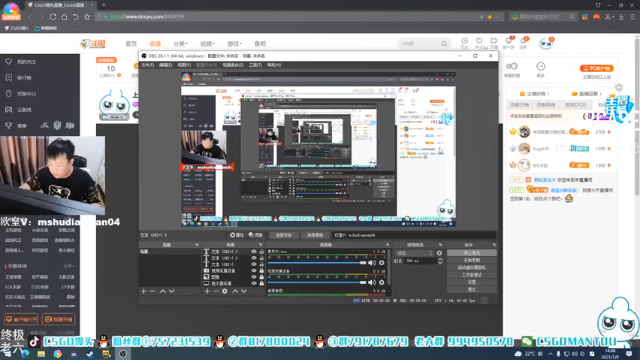The height and width of the screenshot is (360, 640).
Task: Move the scene down with the arrow icon
Action: tap(171, 291)
